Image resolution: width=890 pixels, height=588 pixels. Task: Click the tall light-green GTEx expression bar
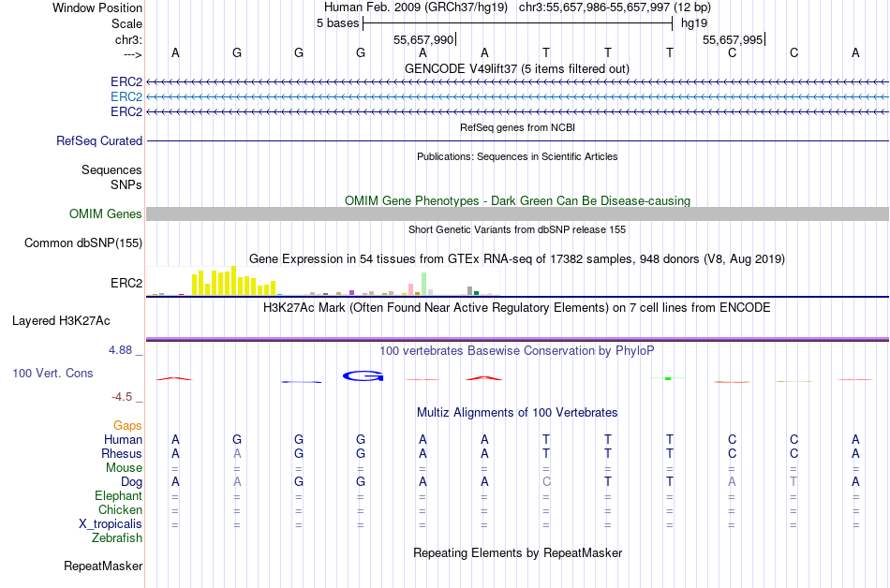424,284
